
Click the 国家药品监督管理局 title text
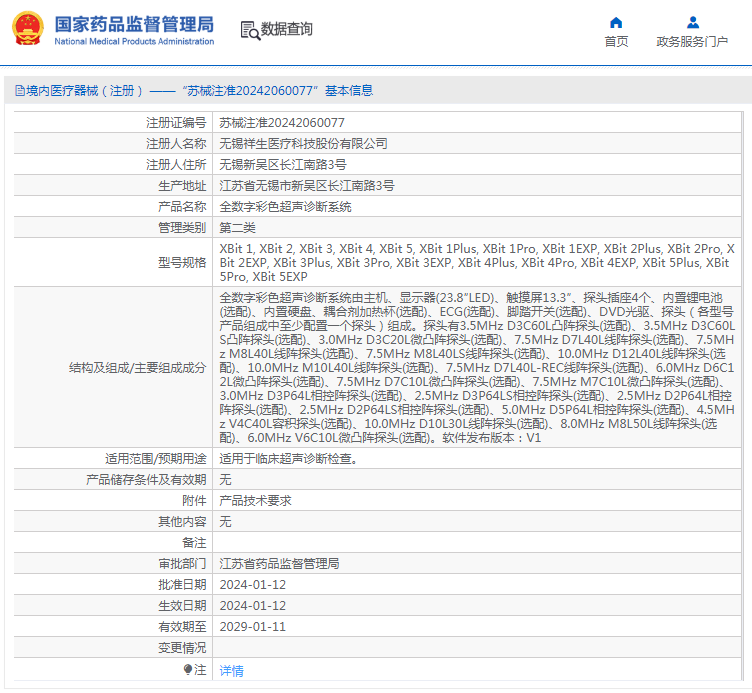[x=133, y=22]
